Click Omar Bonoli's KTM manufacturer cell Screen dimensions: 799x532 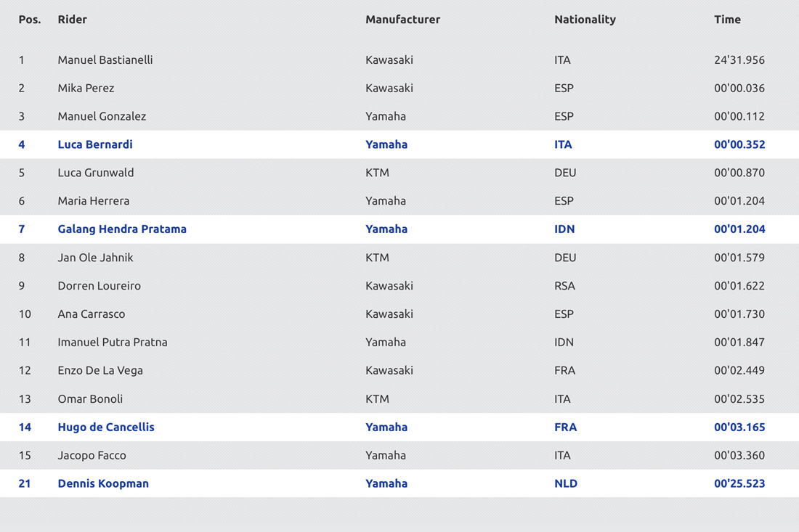tap(377, 398)
